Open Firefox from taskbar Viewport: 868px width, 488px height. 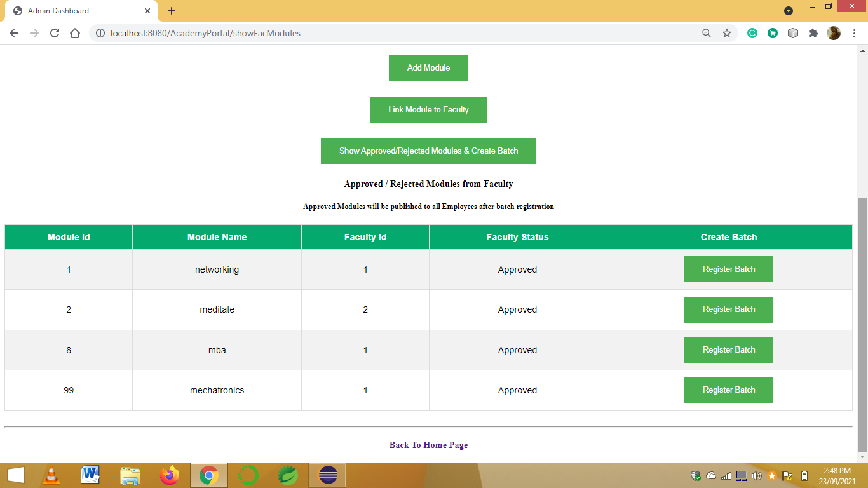tap(170, 475)
